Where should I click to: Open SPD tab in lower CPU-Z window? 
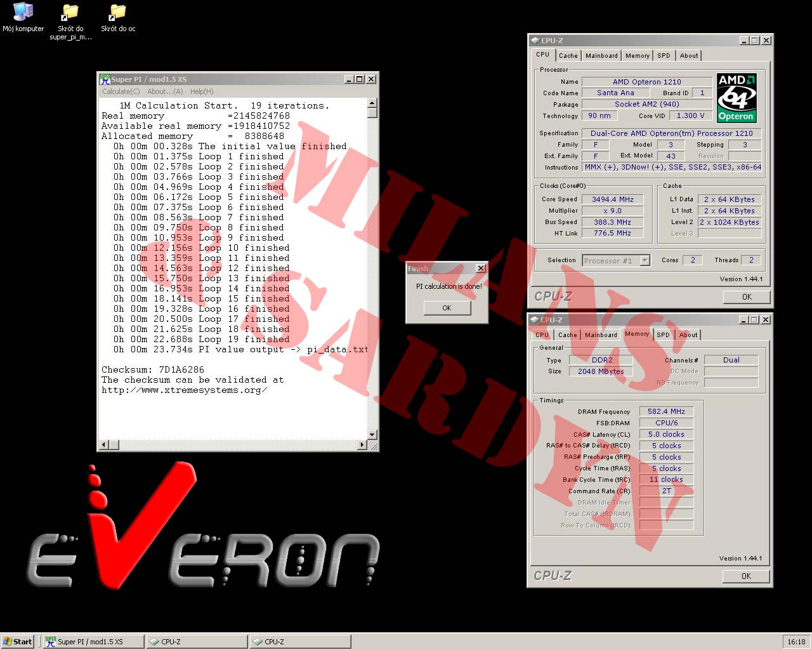pos(664,335)
